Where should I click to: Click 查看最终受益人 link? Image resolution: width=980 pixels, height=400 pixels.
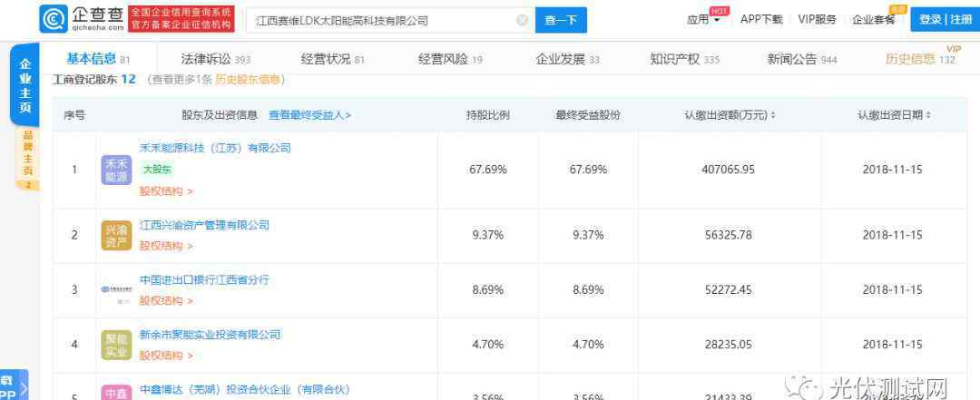[x=310, y=115]
